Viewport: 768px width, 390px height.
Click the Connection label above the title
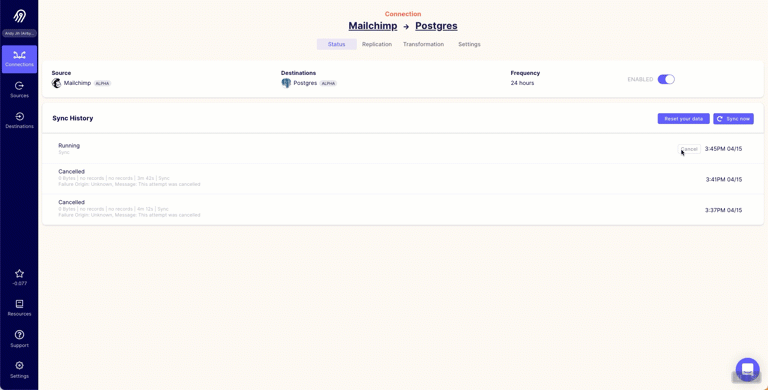click(x=403, y=14)
